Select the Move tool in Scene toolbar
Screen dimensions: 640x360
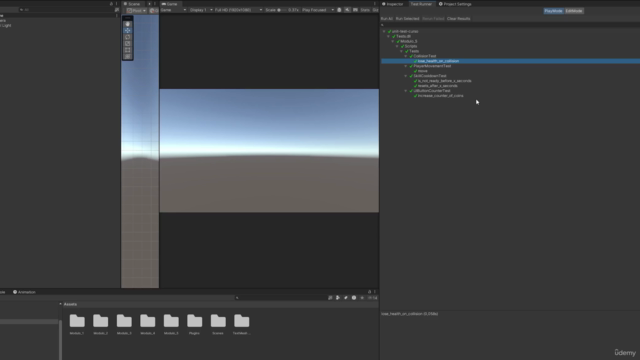pyautogui.click(x=128, y=31)
